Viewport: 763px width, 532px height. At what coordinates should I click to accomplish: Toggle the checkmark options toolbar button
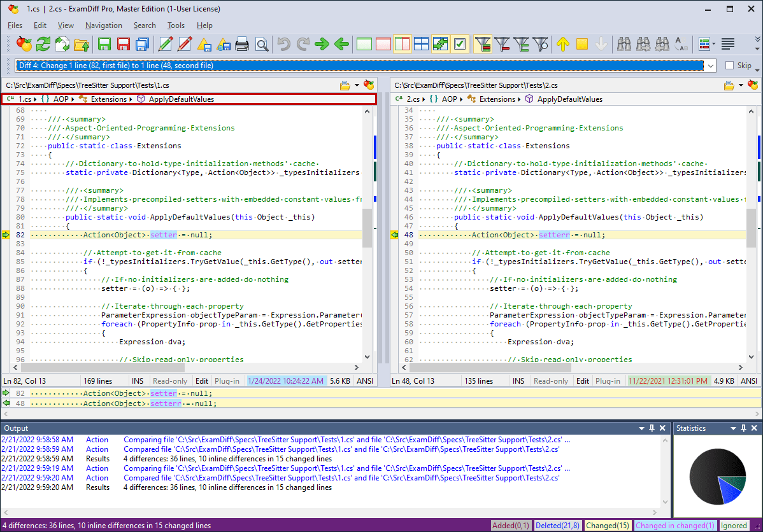point(460,44)
